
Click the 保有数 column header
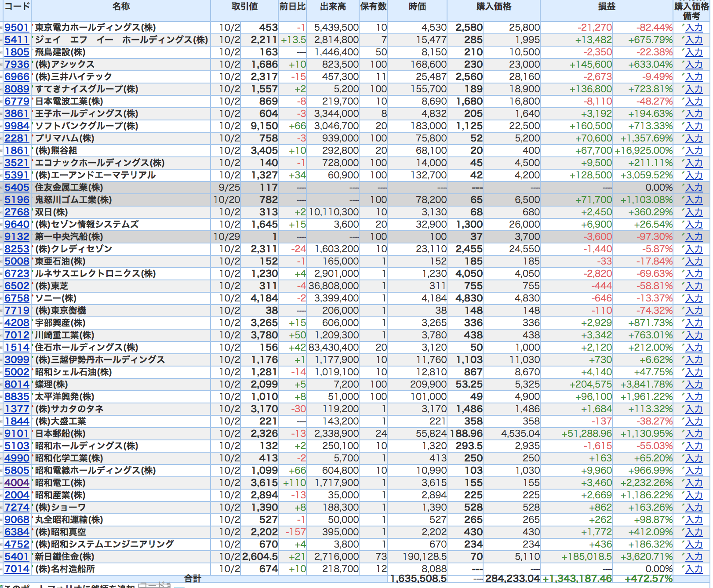click(373, 6)
